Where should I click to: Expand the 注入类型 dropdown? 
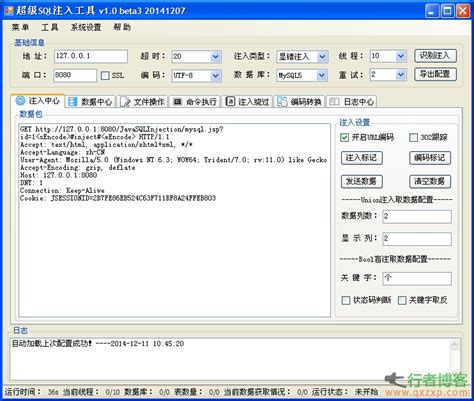[322, 57]
